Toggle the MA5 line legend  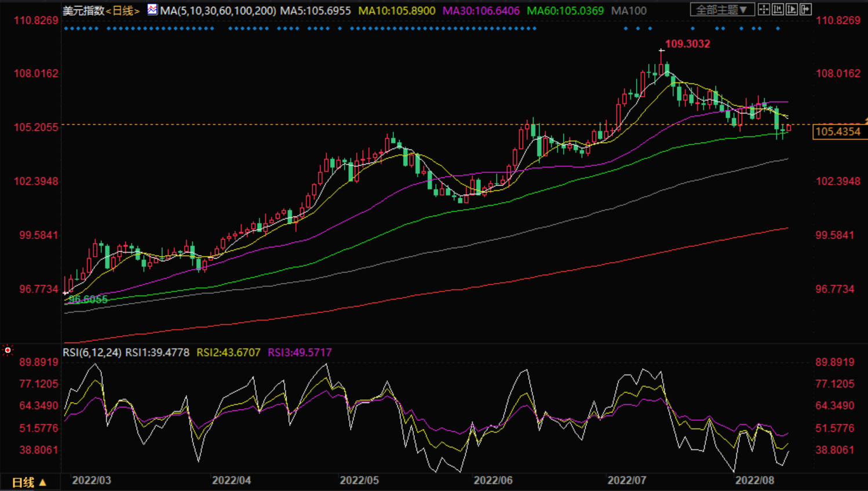click(x=315, y=10)
